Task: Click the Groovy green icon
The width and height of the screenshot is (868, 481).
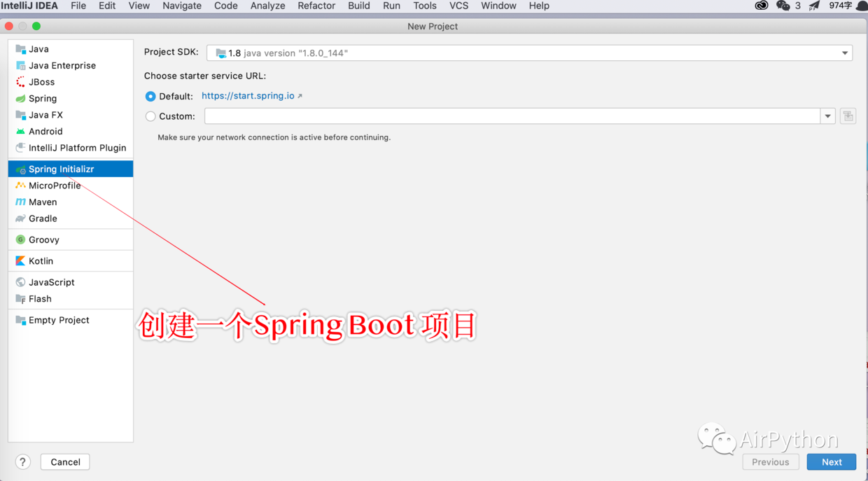Action: 20,239
